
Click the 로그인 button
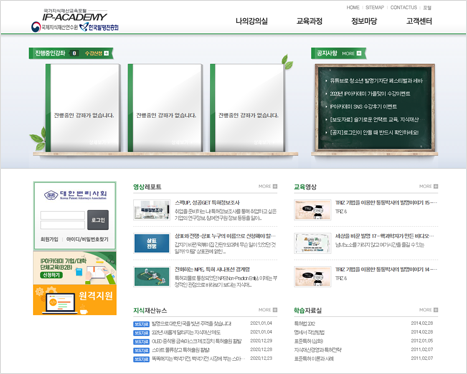tap(98, 220)
